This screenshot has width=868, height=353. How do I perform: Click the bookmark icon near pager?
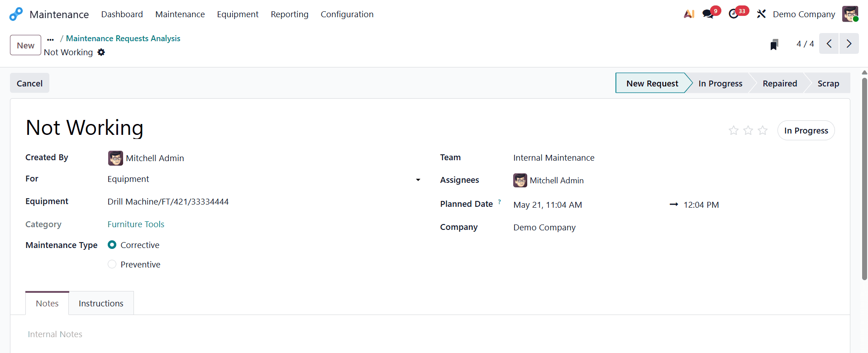pyautogui.click(x=774, y=44)
